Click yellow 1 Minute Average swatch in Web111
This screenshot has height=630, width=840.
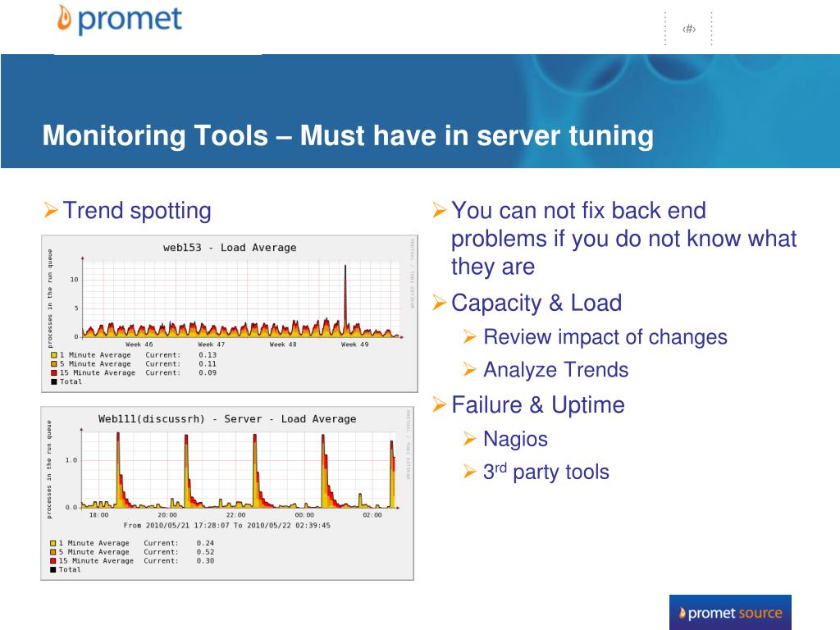(x=53, y=543)
